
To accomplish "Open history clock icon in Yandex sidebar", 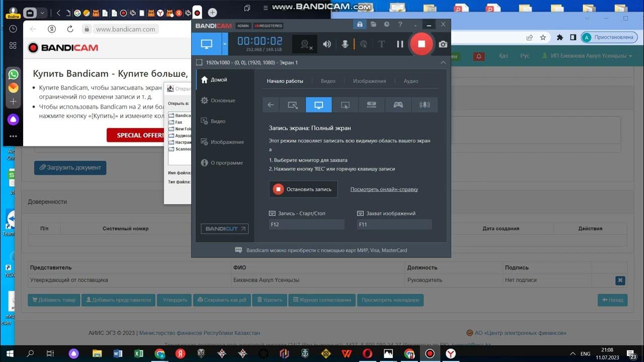I will coord(13,29).
